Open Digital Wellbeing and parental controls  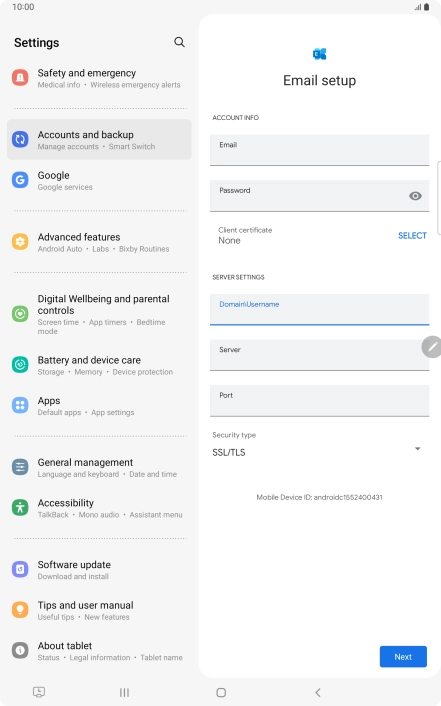99,314
